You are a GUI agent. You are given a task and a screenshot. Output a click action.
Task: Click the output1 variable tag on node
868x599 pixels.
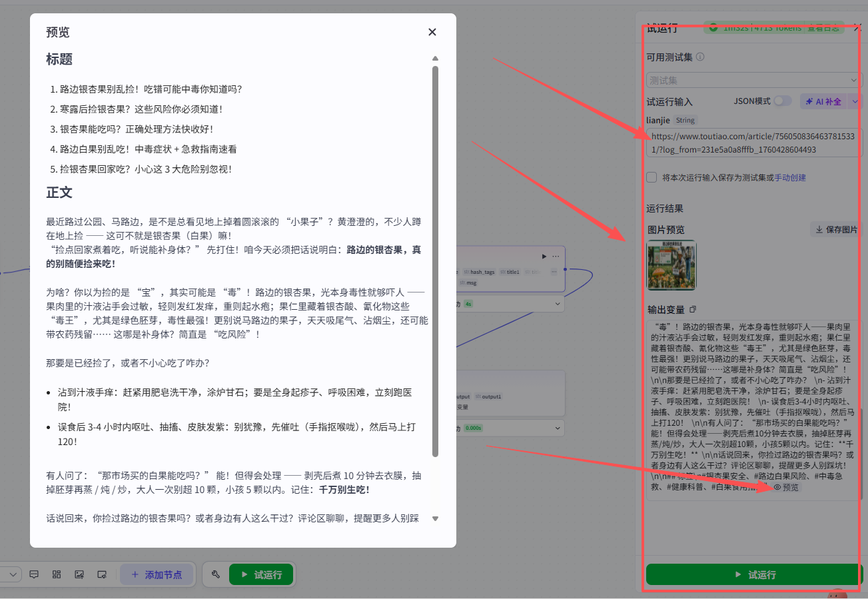488,396
